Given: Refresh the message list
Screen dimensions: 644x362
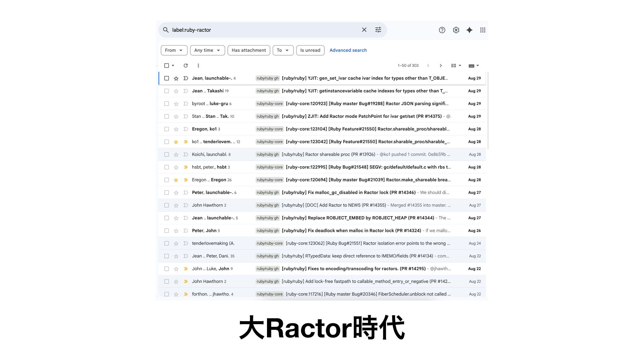Looking at the screenshot, I should click(x=186, y=65).
